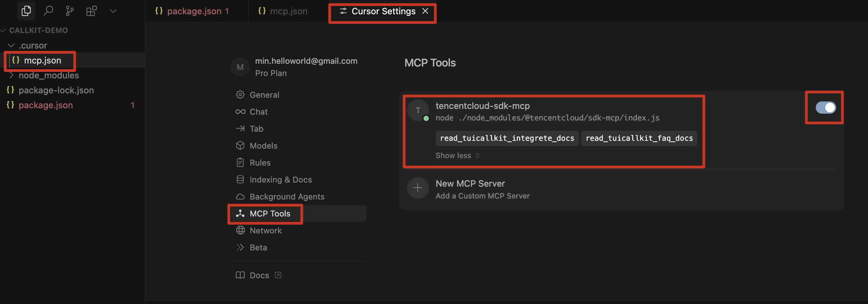The height and width of the screenshot is (304, 868).
Task: Open the Search magnifier icon
Action: [x=48, y=11]
